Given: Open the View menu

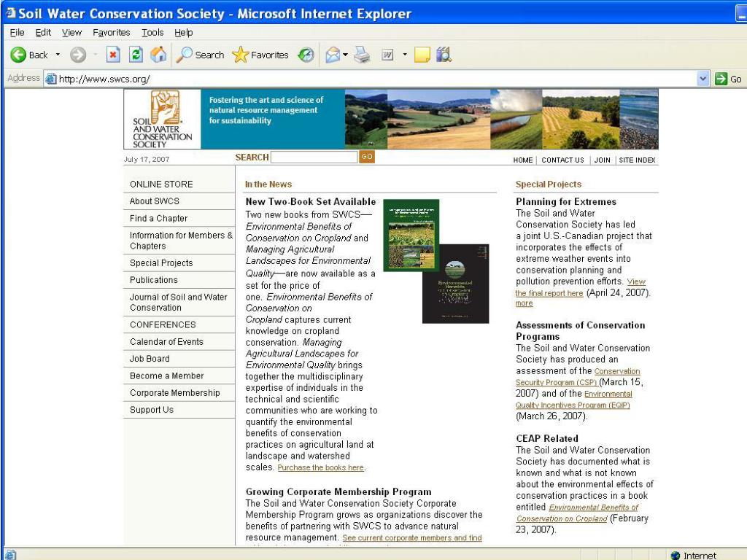Looking at the screenshot, I should [x=71, y=32].
